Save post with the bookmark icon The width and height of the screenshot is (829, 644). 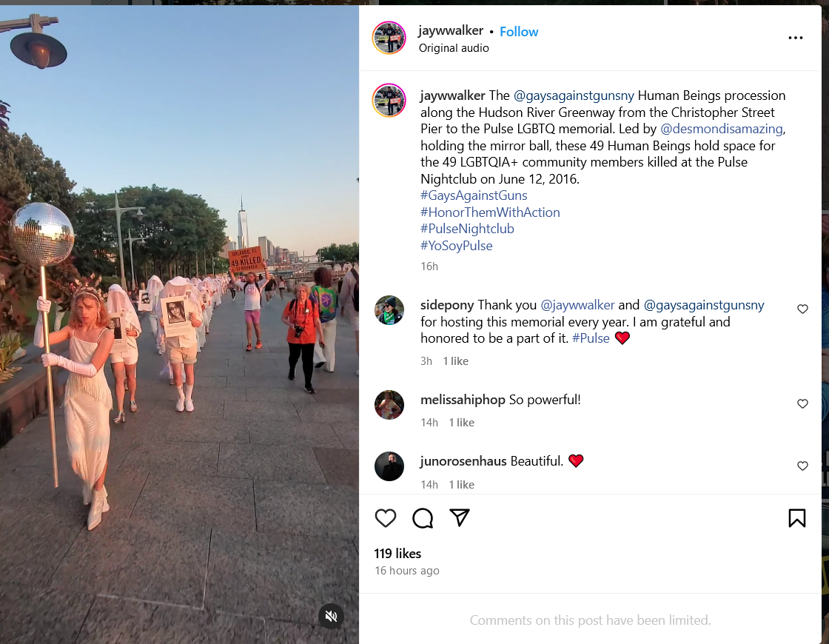coord(796,518)
